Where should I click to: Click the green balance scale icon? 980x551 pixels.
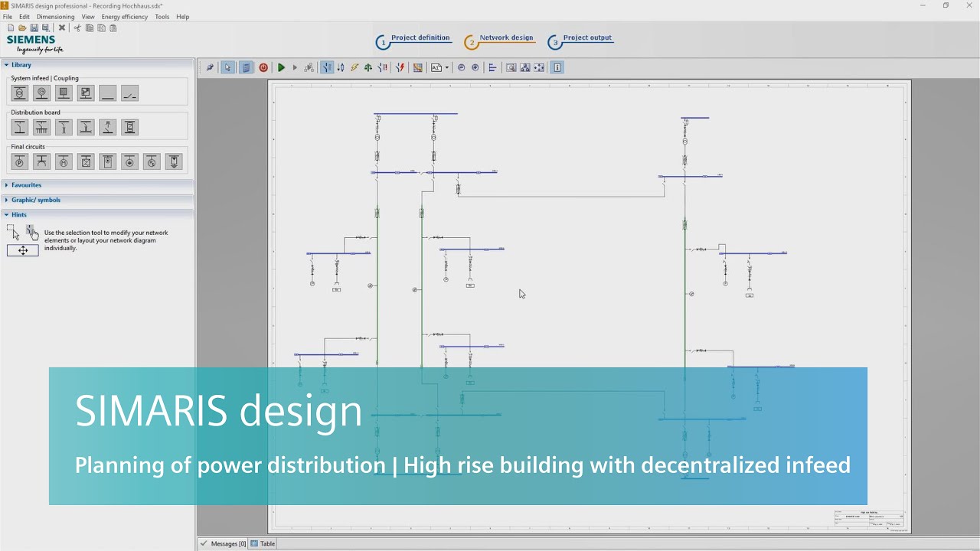(368, 67)
